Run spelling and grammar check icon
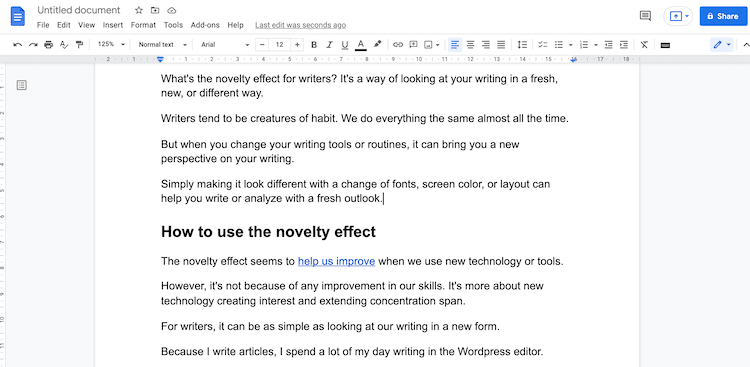The height and width of the screenshot is (367, 750). coord(64,44)
